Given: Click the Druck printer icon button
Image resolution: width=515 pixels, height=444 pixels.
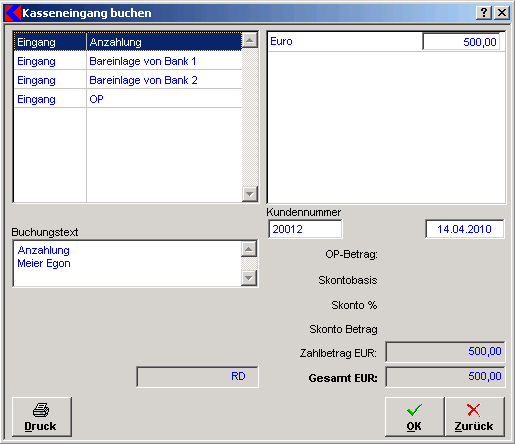Looking at the screenshot, I should pyautogui.click(x=42, y=417).
